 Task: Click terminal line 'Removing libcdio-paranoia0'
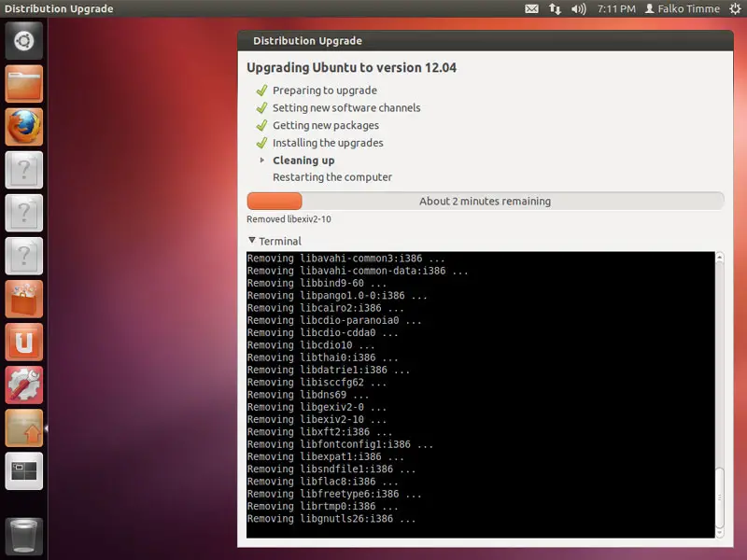point(334,320)
